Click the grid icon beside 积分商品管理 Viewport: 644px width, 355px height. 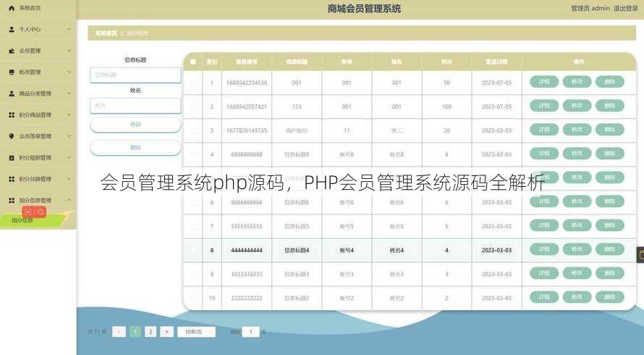point(12,114)
